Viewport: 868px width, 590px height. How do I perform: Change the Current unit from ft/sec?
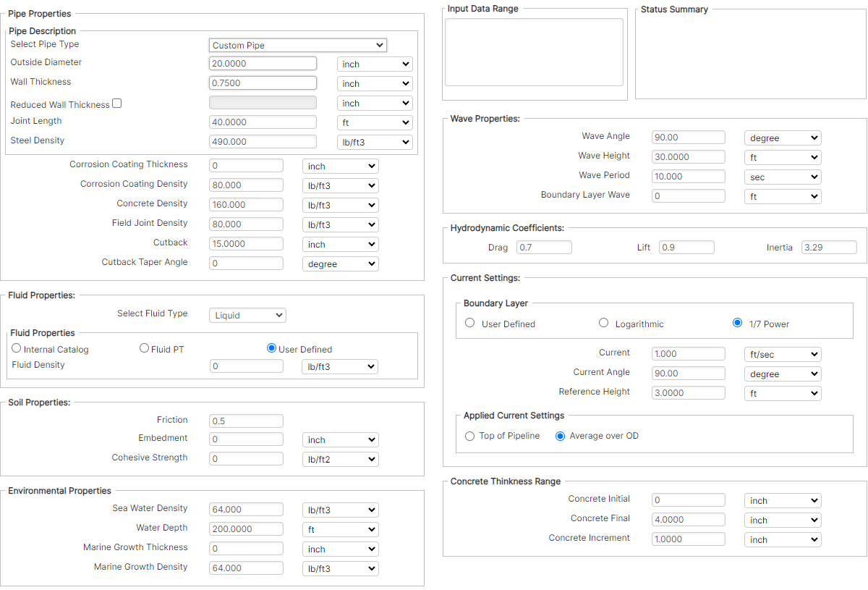point(782,354)
